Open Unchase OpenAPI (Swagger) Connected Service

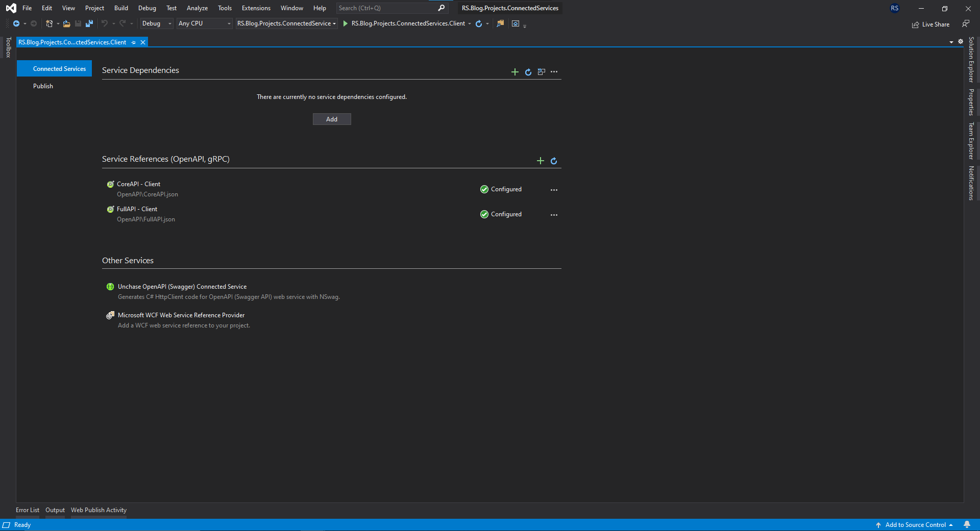tap(182, 287)
